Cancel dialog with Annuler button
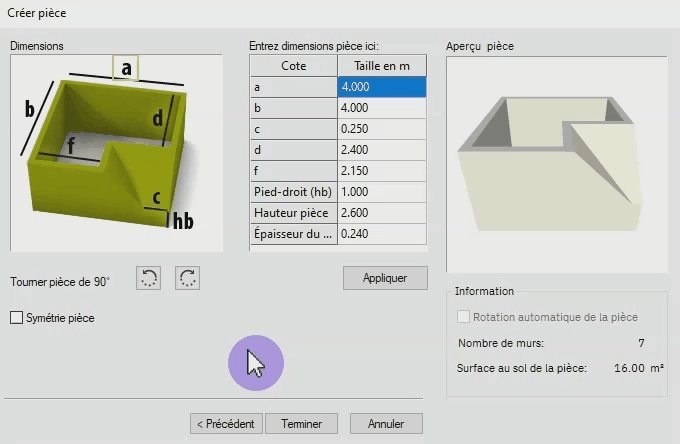680x444 pixels. [386, 424]
